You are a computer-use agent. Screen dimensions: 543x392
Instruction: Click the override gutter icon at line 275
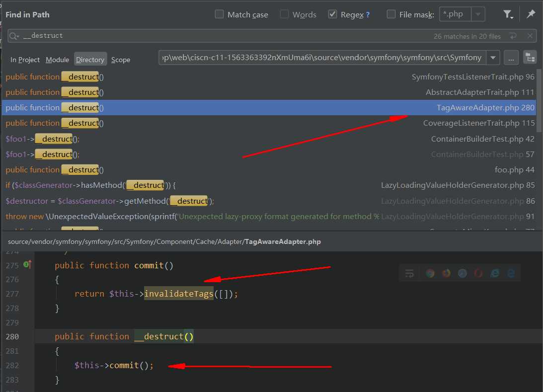click(x=27, y=265)
